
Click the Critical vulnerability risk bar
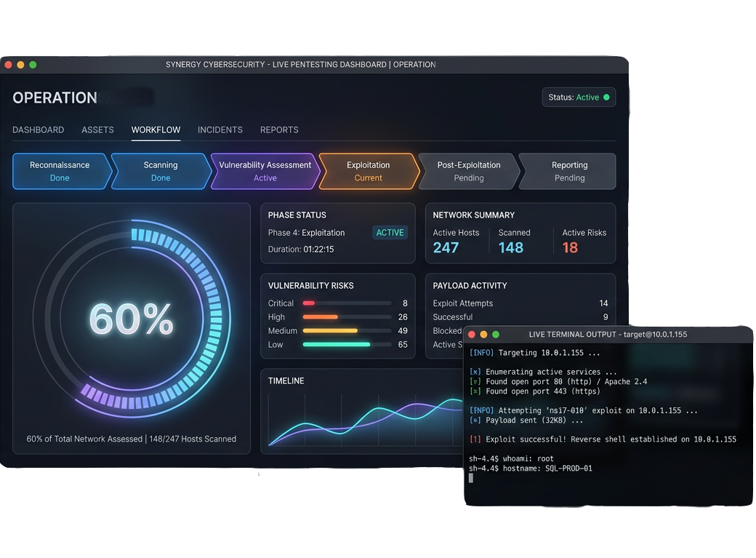click(x=308, y=303)
